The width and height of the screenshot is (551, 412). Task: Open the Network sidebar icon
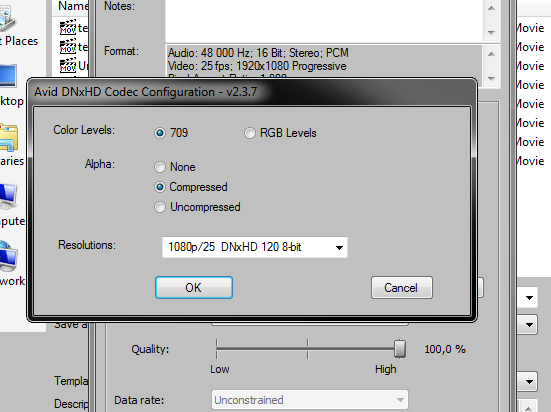pos(8,257)
